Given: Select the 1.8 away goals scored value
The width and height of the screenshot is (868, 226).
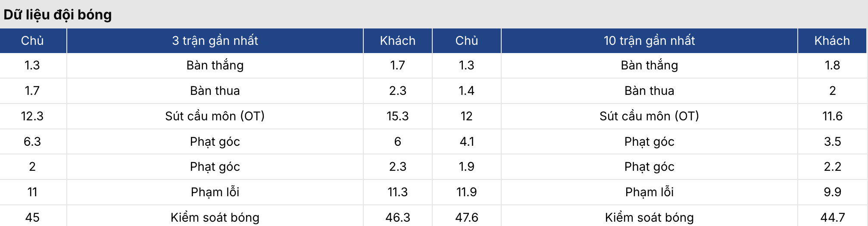Looking at the screenshot, I should 832,65.
